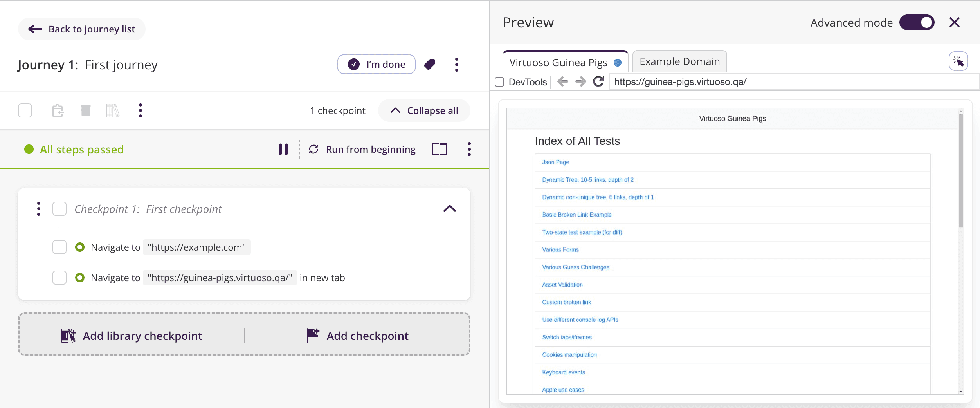The width and height of the screenshot is (980, 408).
Task: Open the library books icon
Action: (112, 110)
